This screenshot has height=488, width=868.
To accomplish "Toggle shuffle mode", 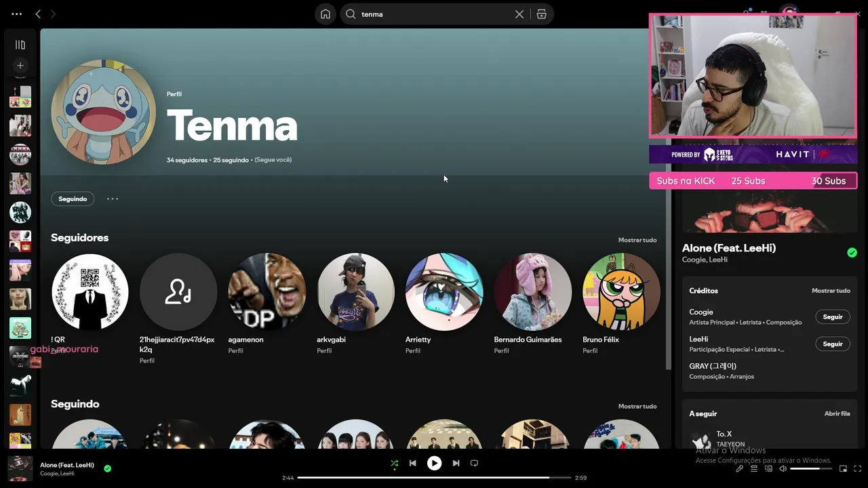I will [x=395, y=464].
